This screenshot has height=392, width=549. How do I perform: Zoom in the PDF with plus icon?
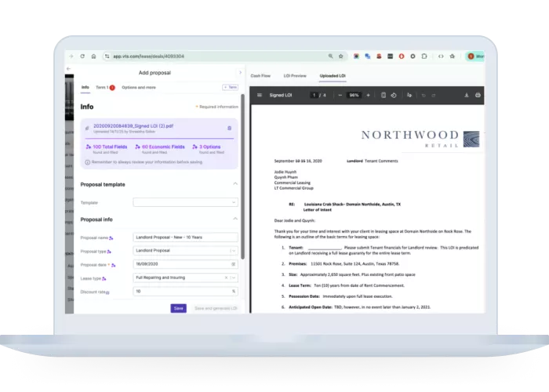(x=368, y=95)
